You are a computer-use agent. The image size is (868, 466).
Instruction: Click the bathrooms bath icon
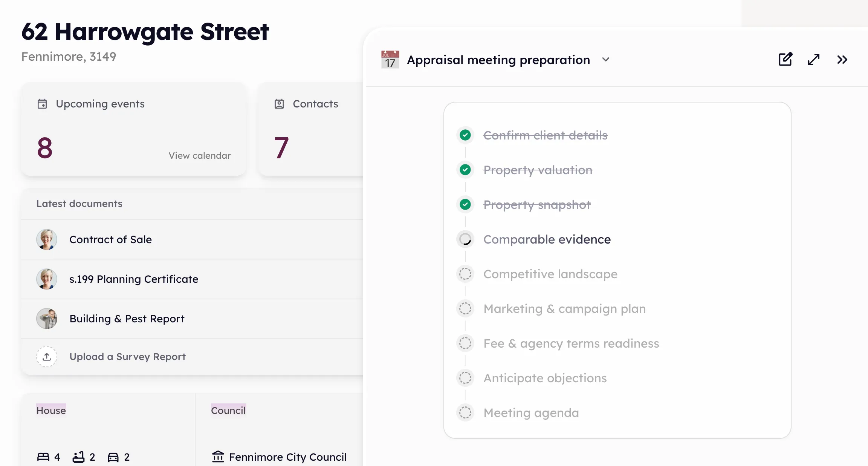point(78,457)
